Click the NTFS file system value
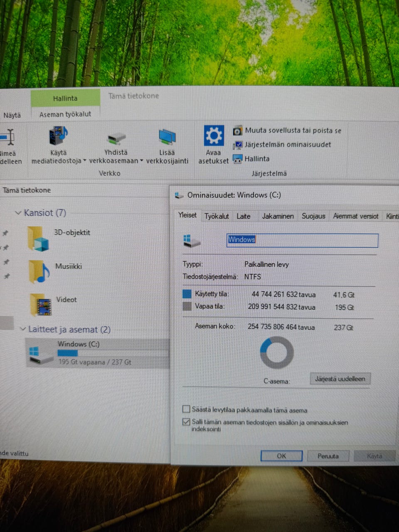This screenshot has height=532, width=399. click(x=253, y=277)
